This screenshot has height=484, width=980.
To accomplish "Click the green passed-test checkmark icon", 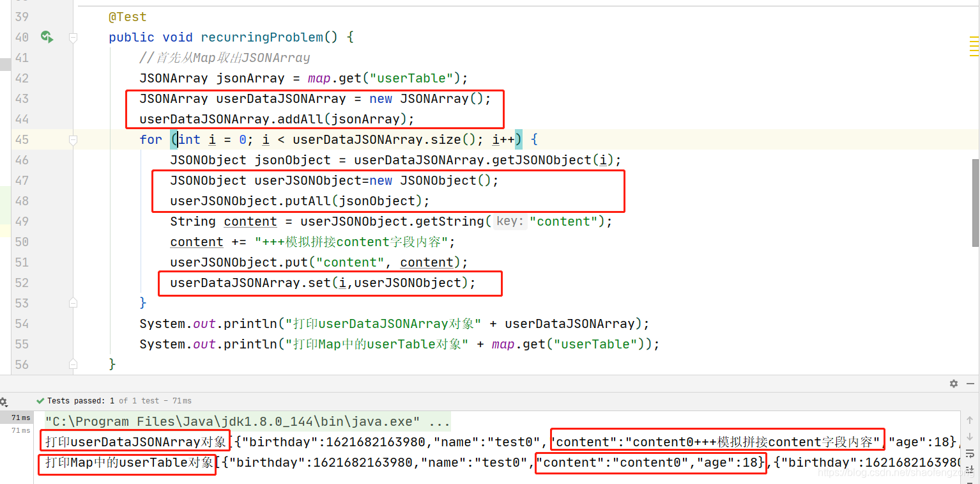I will click(40, 400).
